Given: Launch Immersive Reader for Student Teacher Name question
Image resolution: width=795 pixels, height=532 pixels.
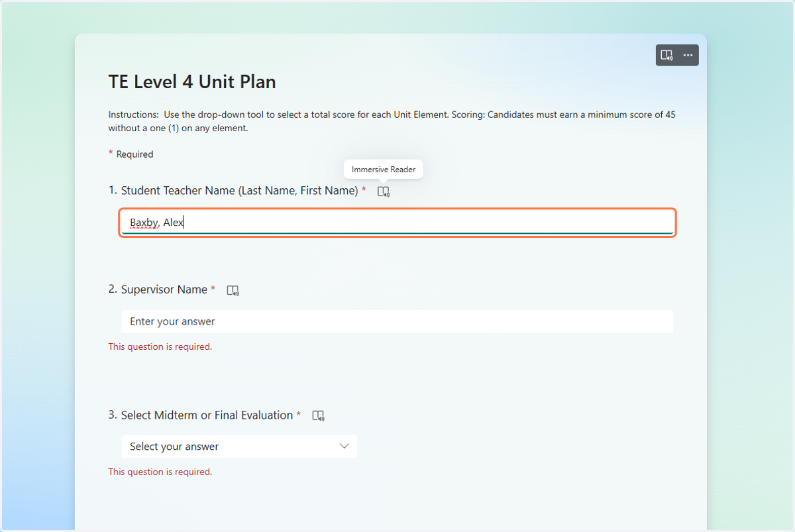Looking at the screenshot, I should (x=384, y=191).
